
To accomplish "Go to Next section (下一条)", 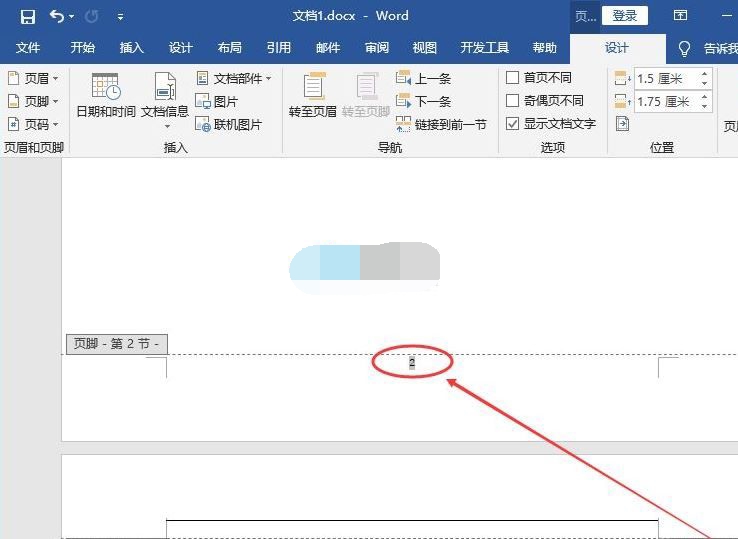I will pyautogui.click(x=423, y=101).
